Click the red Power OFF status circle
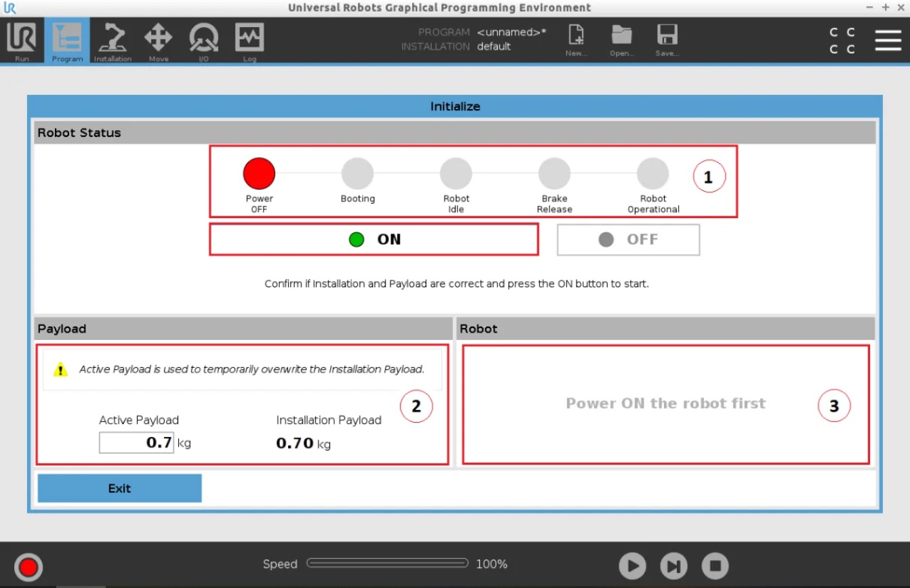 tap(260, 173)
